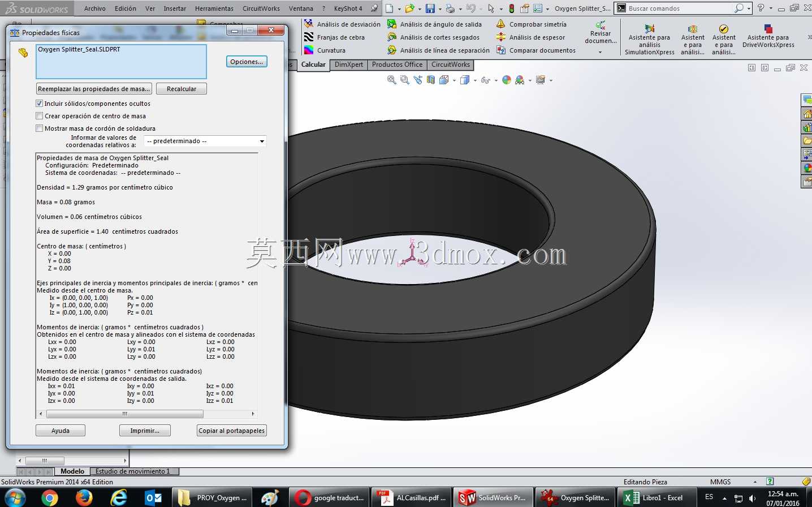Open the KeyShot 4 menu
The image size is (812, 507).
[x=348, y=8]
